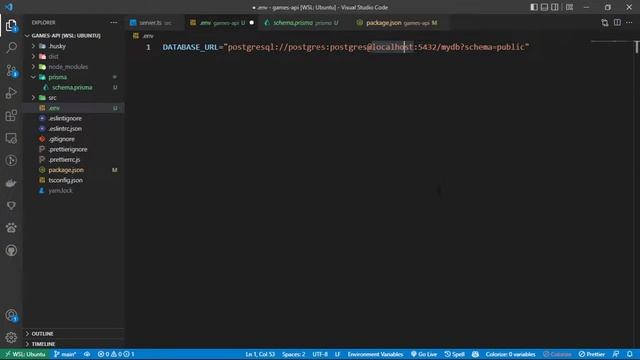Click the Go Live button
Image resolution: width=640 pixels, height=360 pixels.
point(424,354)
